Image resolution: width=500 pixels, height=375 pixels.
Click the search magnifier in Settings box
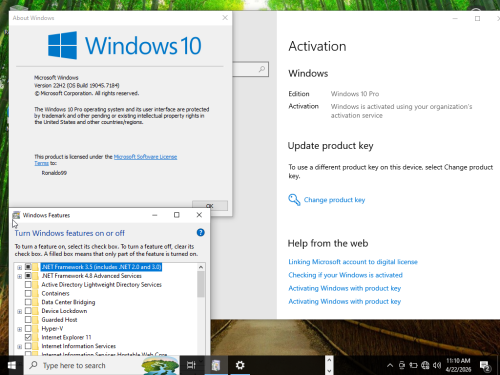[262, 69]
